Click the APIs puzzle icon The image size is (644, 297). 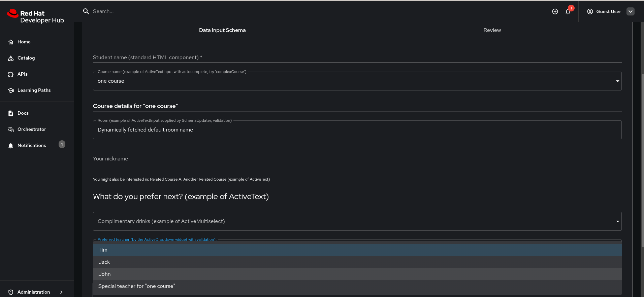11,74
